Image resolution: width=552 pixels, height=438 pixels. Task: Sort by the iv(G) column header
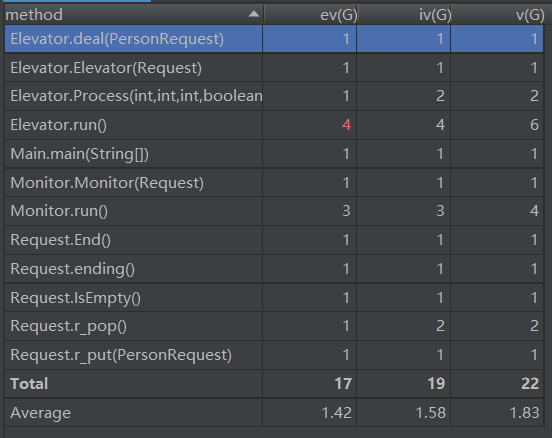point(404,15)
